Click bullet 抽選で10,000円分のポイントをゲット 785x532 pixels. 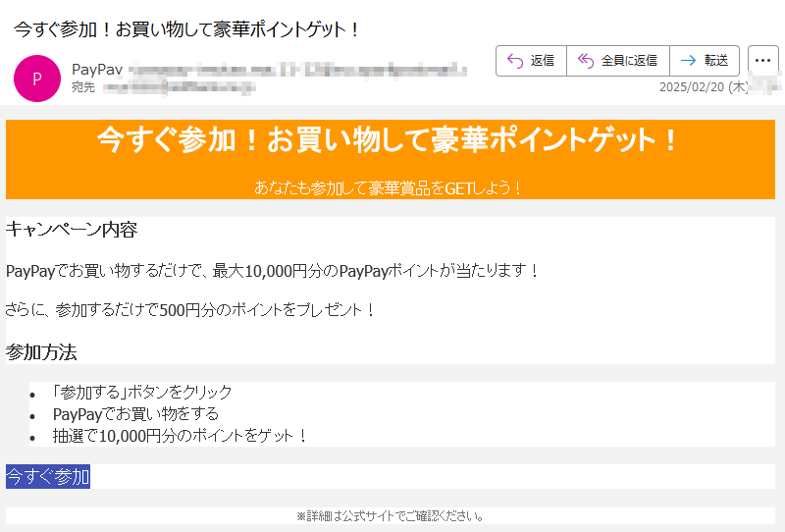click(181, 436)
